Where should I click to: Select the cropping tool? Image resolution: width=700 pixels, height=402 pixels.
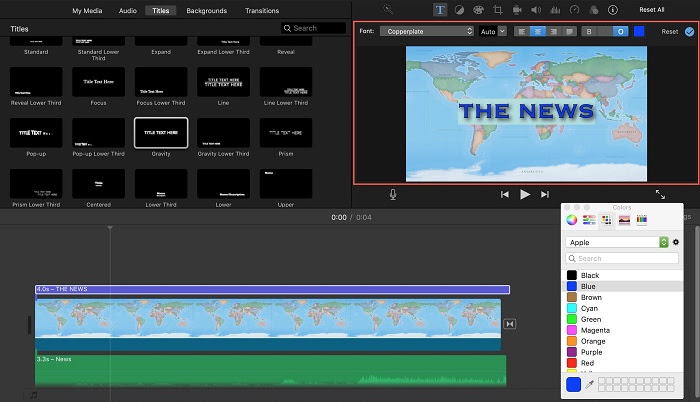(x=498, y=10)
